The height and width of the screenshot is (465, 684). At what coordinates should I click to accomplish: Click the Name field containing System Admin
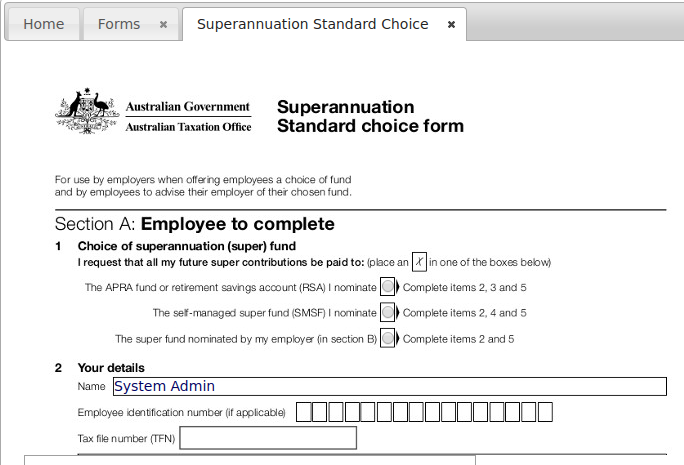click(x=390, y=386)
